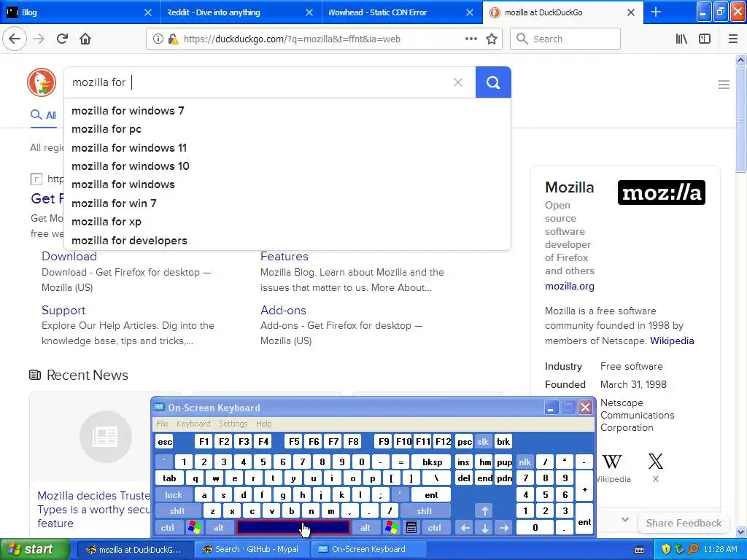Click the left arrow key on on-screen keyboard
The image size is (747, 560).
465,528
